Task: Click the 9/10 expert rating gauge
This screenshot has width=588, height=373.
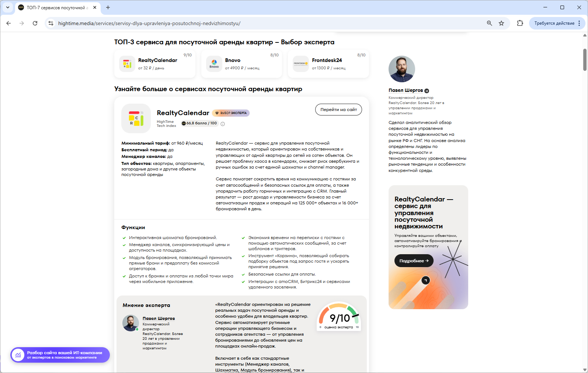Action: click(339, 317)
